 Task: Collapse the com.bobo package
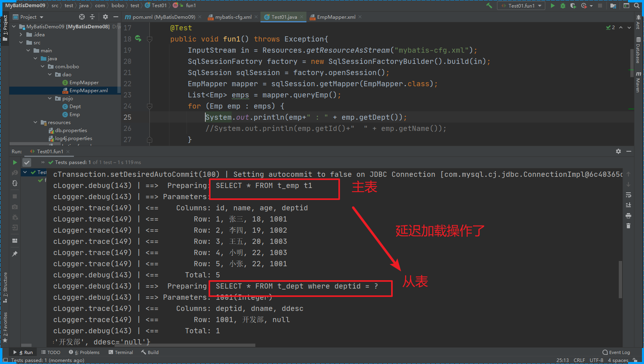43,67
